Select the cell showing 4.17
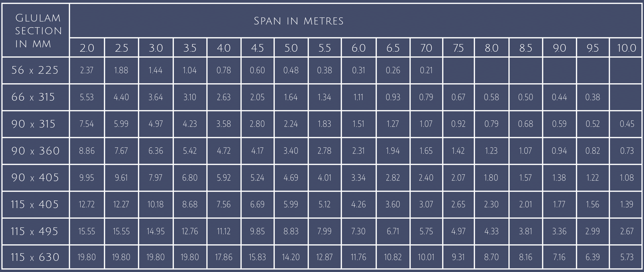 [x=257, y=151]
